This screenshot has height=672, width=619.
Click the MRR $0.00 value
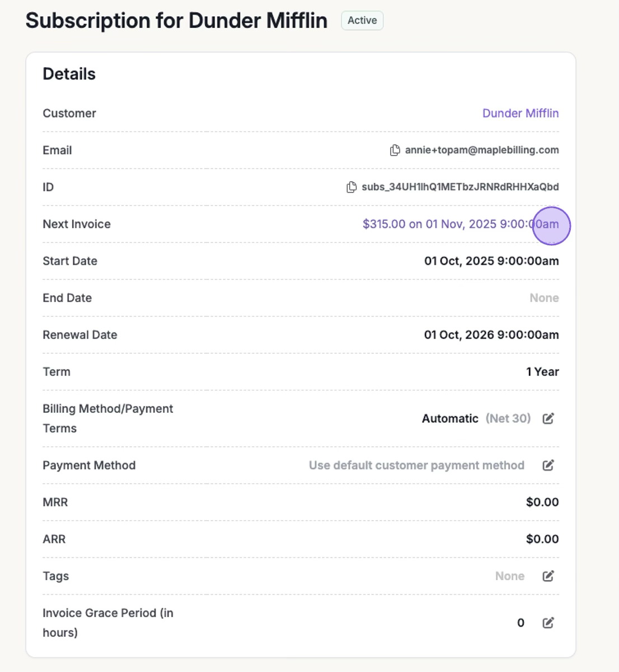pyautogui.click(x=542, y=502)
